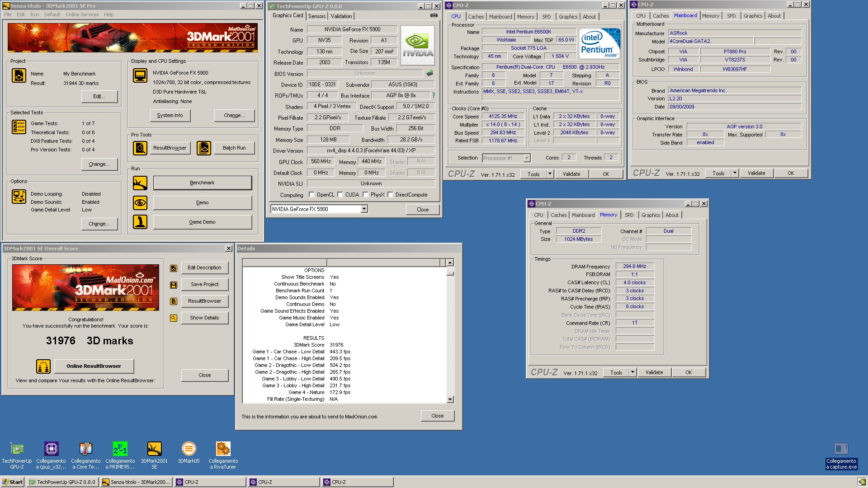Open the GPU selection dropdown in GPU-Z

click(x=364, y=209)
